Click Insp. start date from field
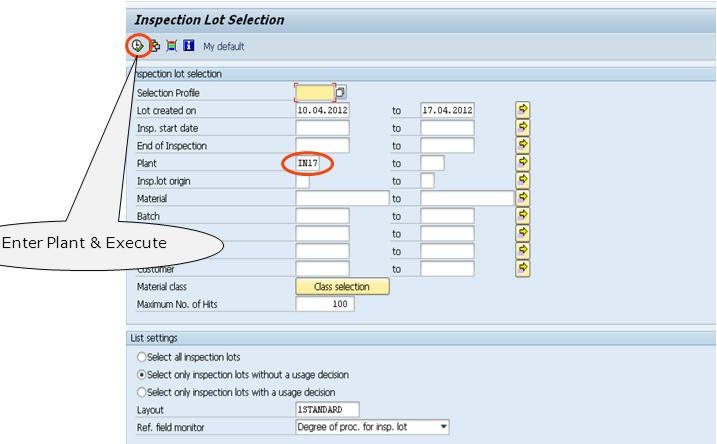This screenshot has width=717, height=444. point(322,128)
